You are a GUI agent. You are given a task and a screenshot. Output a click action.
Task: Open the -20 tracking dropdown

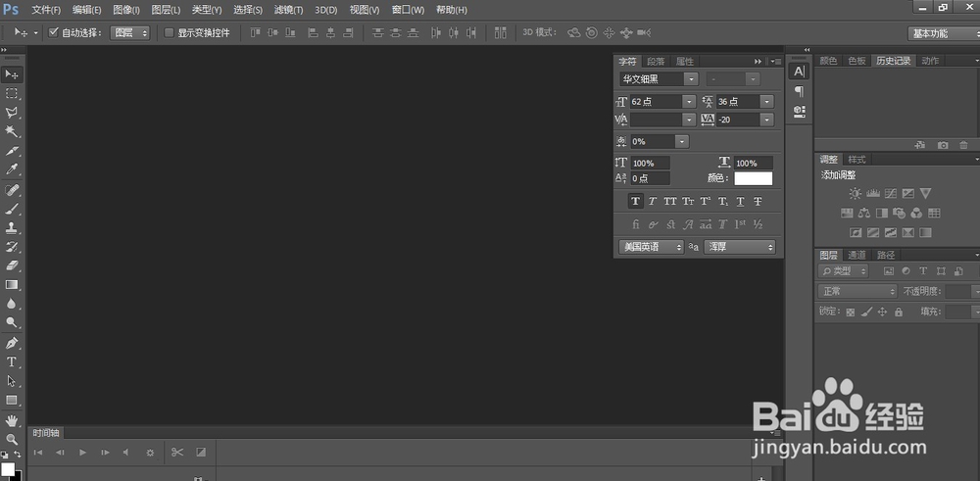coord(767,120)
